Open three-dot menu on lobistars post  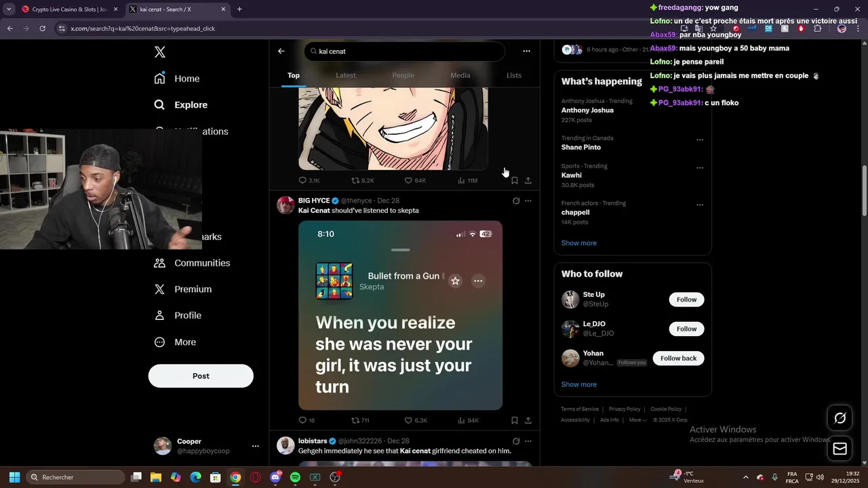point(528,441)
